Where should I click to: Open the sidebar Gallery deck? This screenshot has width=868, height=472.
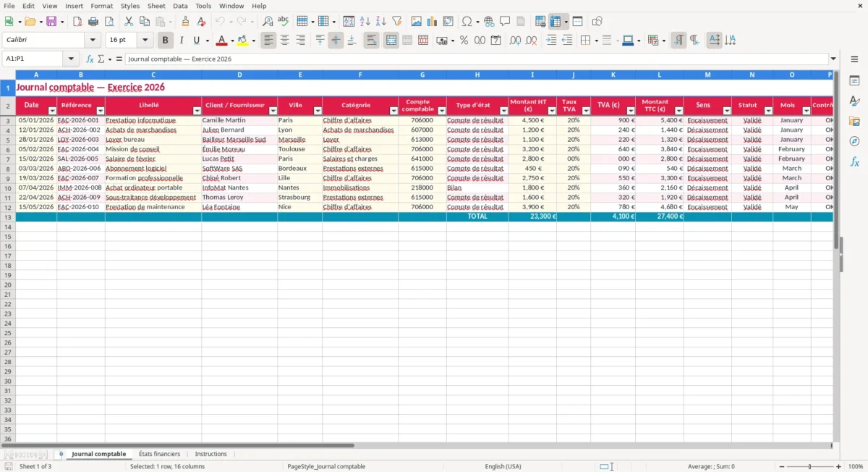tap(854, 121)
